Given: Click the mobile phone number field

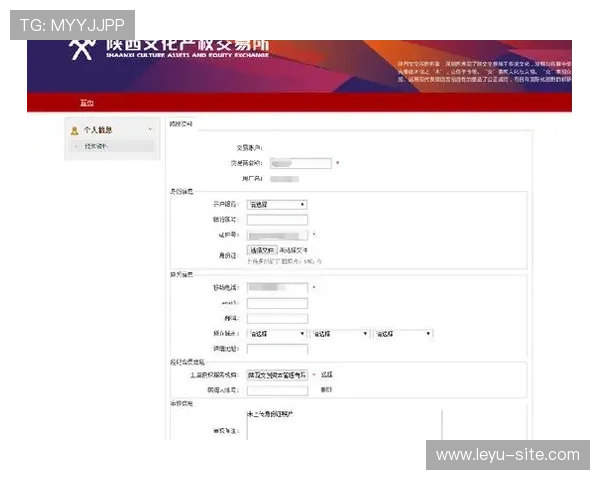Looking at the screenshot, I should pos(277,287).
